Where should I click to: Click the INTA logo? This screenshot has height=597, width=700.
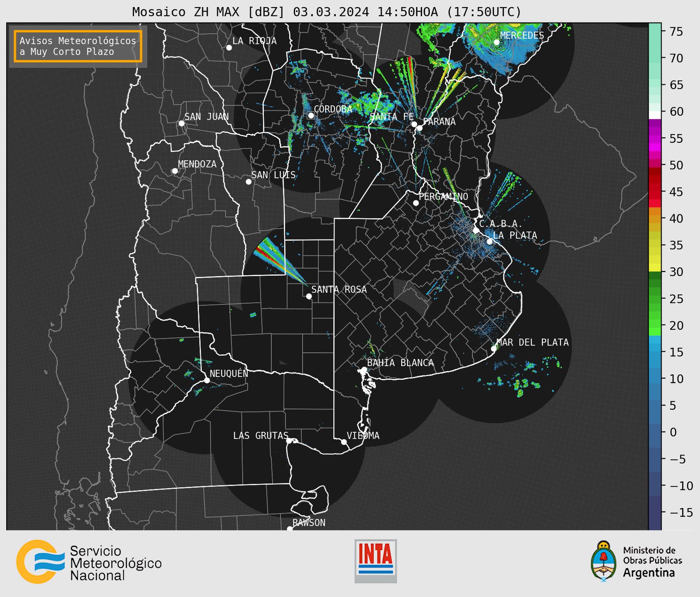click(376, 561)
